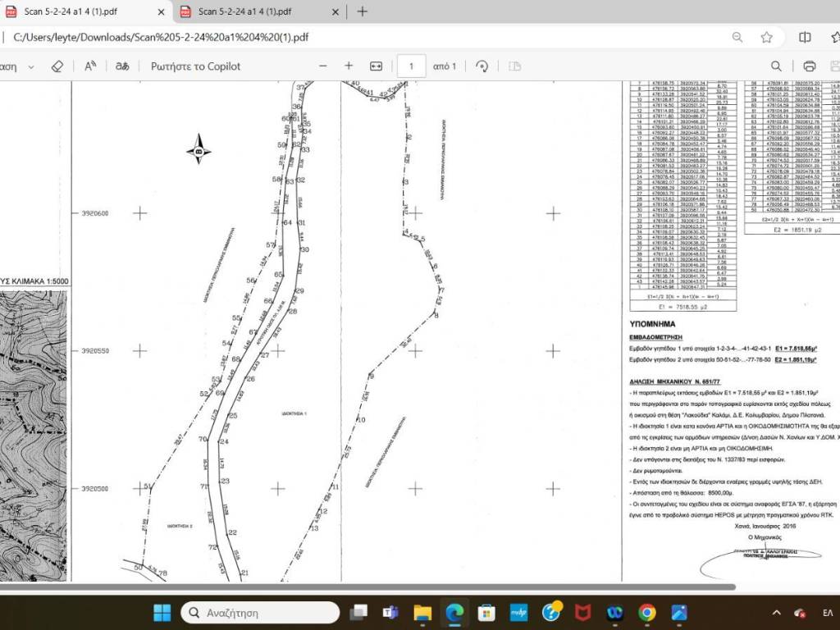Toggle the split screen view
The image size is (840, 630).
pos(805,37)
